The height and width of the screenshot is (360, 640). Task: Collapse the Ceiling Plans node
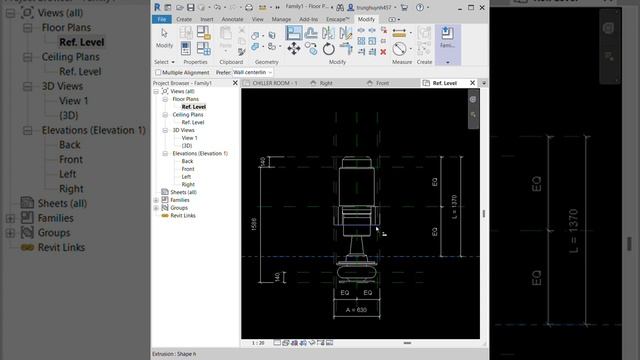(x=165, y=115)
